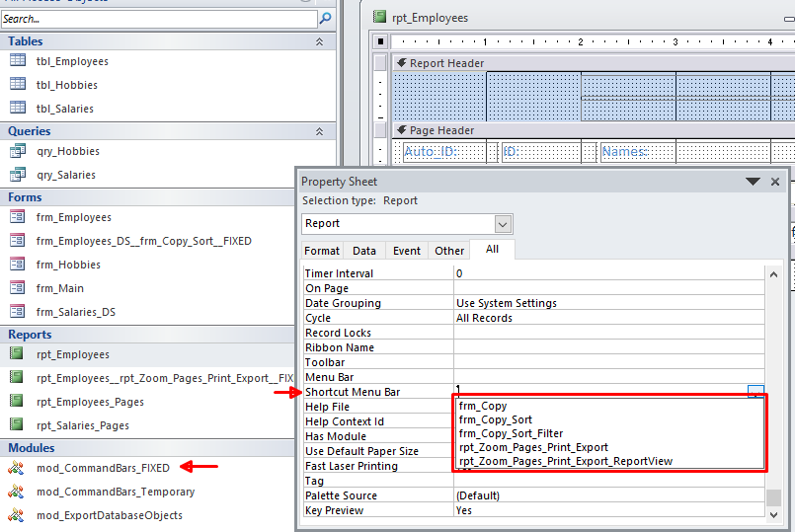The width and height of the screenshot is (795, 532).
Task: Click the frm_Salaries_DS form icon
Action: (x=18, y=311)
